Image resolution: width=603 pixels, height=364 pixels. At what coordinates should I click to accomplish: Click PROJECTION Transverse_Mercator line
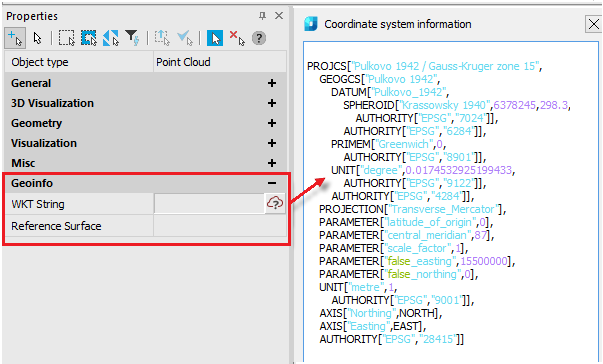pos(413,209)
